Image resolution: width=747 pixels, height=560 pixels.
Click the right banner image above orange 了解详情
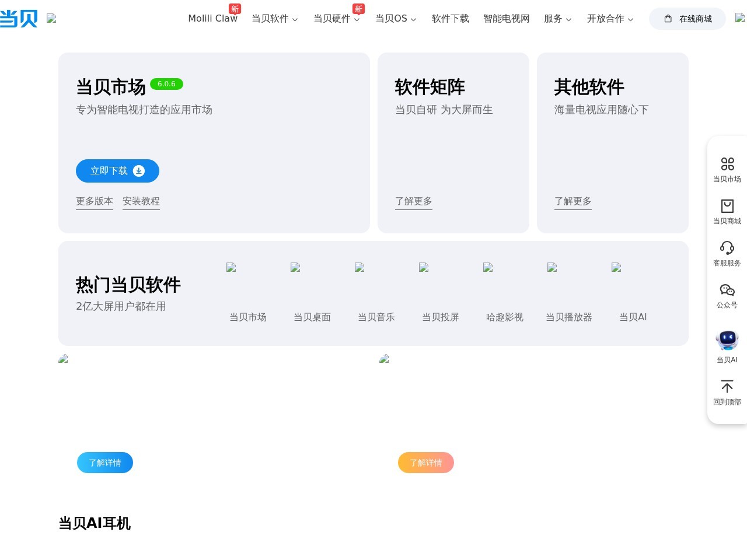[x=384, y=359]
